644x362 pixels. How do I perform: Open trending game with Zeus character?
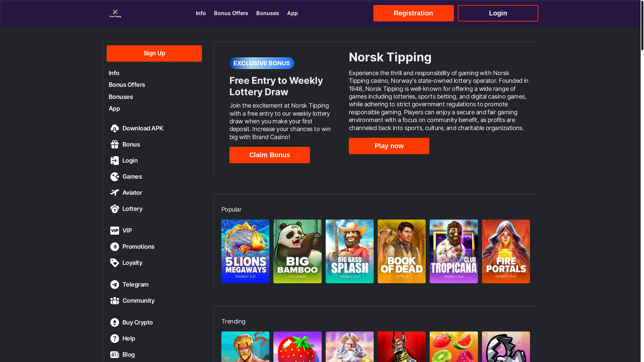click(x=350, y=347)
